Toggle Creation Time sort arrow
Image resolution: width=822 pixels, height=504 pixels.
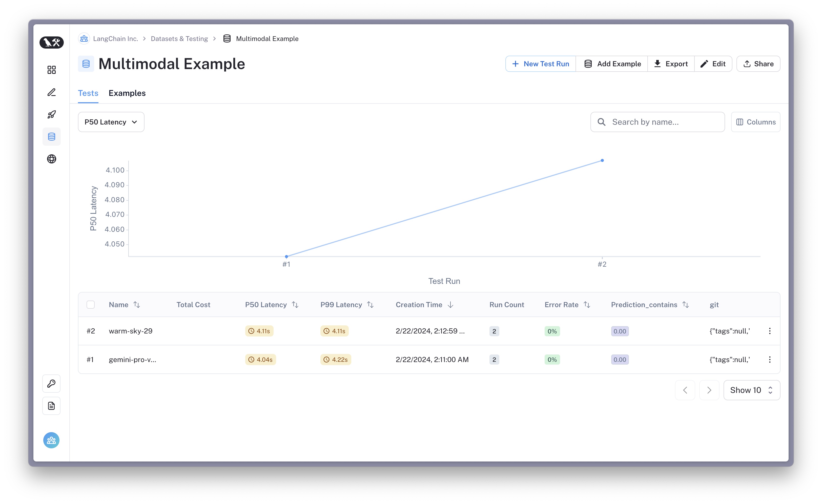[x=451, y=305]
